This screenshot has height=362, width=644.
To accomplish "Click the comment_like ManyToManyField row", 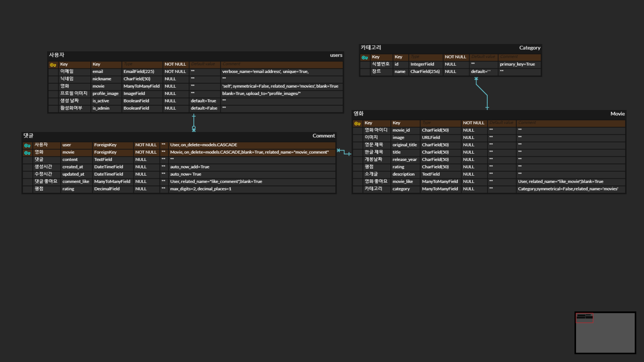I will 154,181.
